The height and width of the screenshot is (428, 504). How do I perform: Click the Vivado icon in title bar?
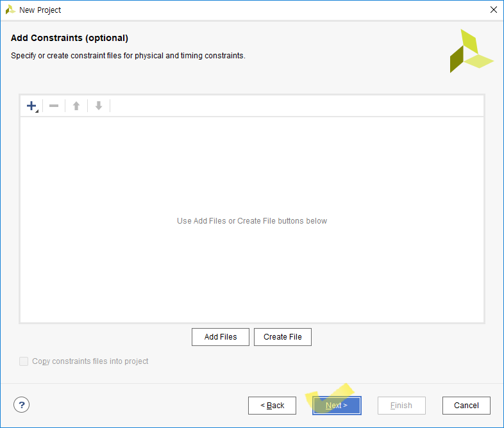pos(10,10)
